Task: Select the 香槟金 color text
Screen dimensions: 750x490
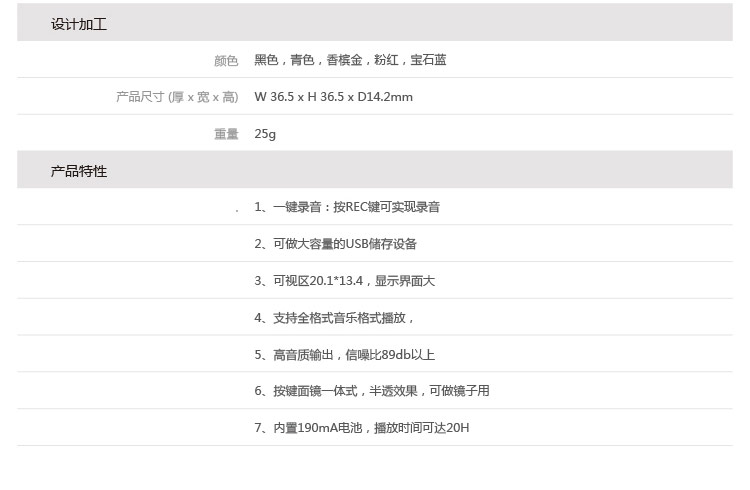Action: click(x=345, y=60)
